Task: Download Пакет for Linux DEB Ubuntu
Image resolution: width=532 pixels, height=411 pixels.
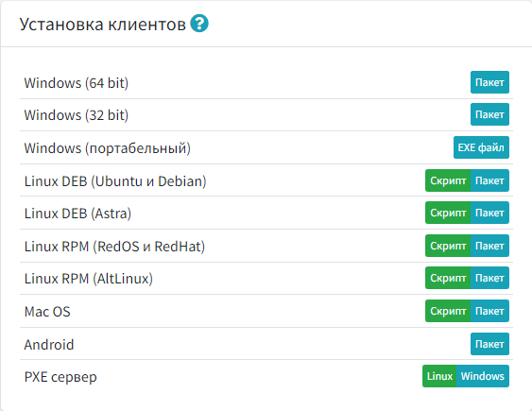Action: 489,180
